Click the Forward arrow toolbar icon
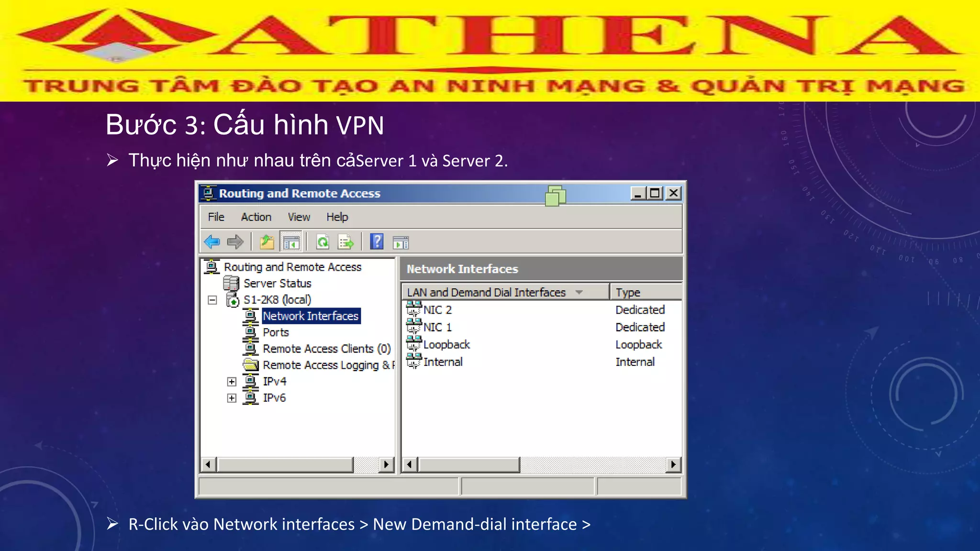The width and height of the screenshot is (980, 551). tap(235, 242)
